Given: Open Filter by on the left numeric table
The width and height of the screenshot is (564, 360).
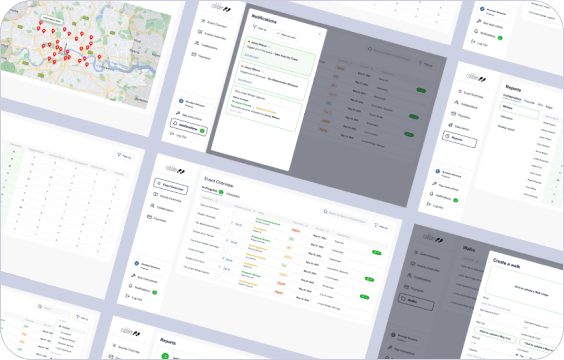Looking at the screenshot, I should (125, 156).
